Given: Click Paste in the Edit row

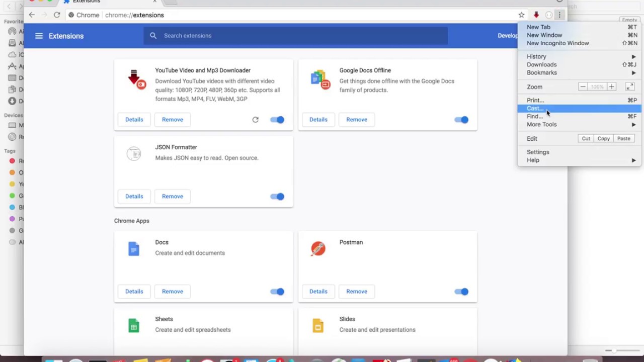Looking at the screenshot, I should pos(624,139).
